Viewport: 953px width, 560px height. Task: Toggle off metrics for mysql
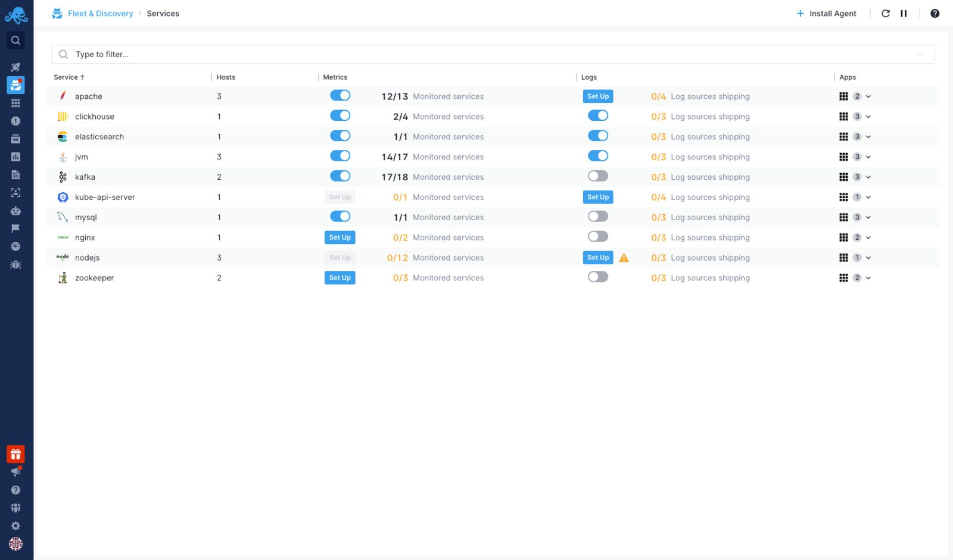click(x=340, y=217)
